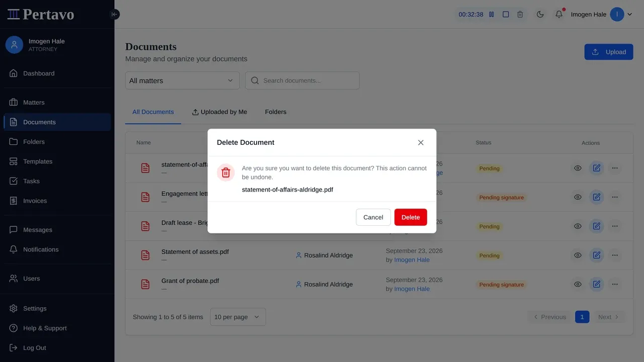Image resolution: width=644 pixels, height=362 pixels.
Task: Open the 10 per page dropdown
Action: pos(238,317)
